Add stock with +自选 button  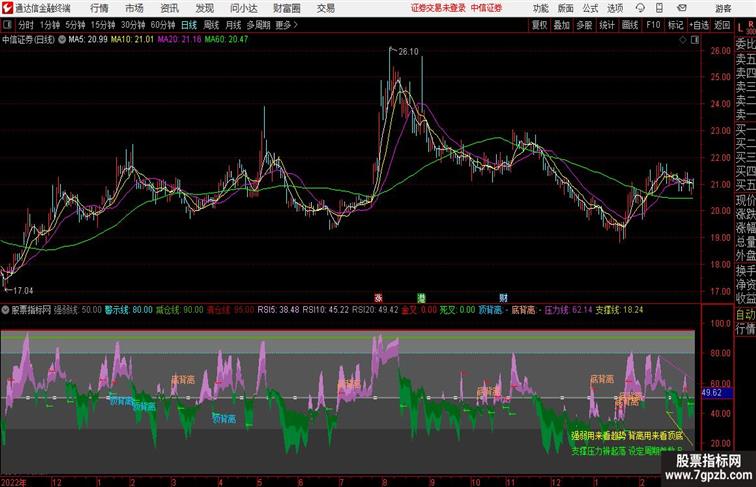coord(699,25)
